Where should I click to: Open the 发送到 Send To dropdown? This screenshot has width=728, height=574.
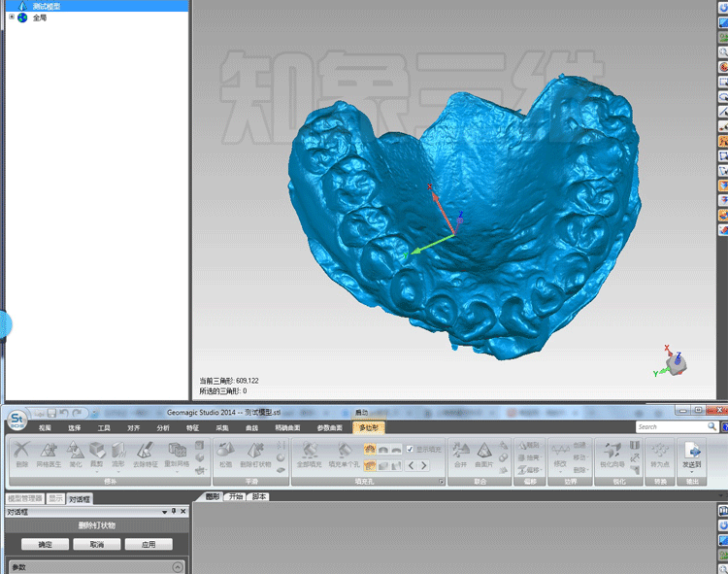point(692,472)
